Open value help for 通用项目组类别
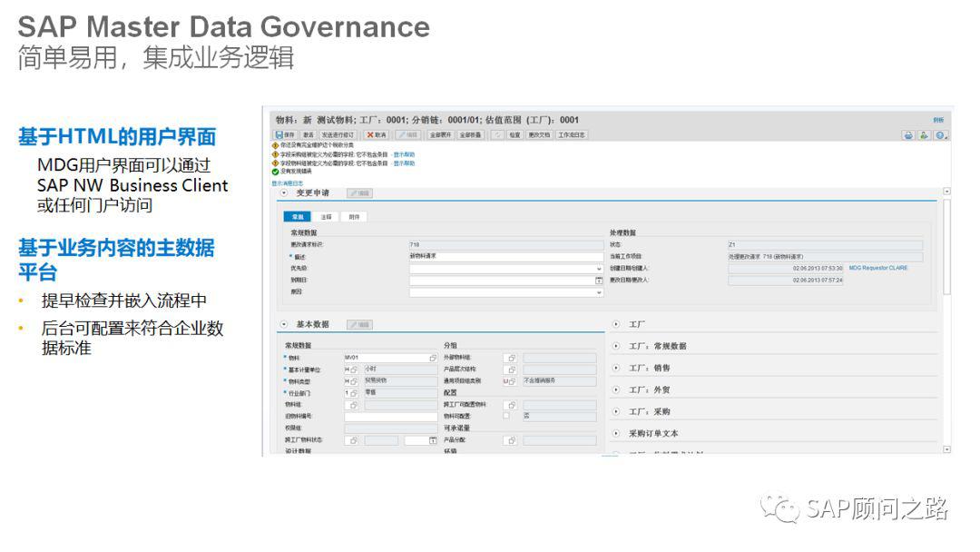The height and width of the screenshot is (552, 980). 513,381
